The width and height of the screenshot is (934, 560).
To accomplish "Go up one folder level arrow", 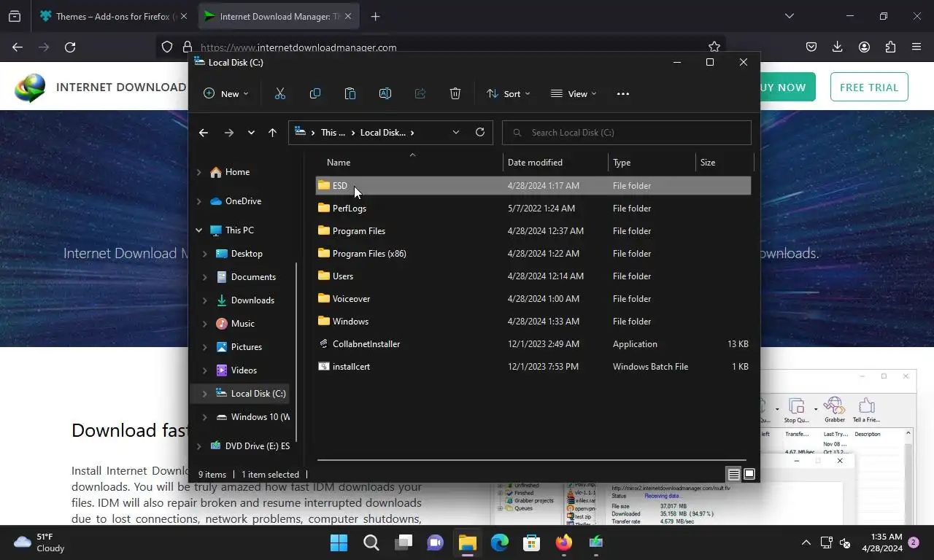I will click(272, 133).
